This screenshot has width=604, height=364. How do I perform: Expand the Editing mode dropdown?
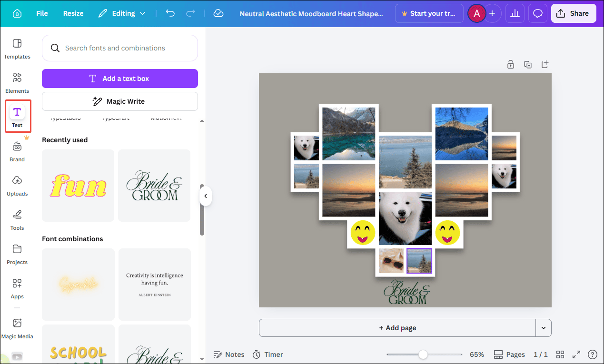click(x=141, y=13)
